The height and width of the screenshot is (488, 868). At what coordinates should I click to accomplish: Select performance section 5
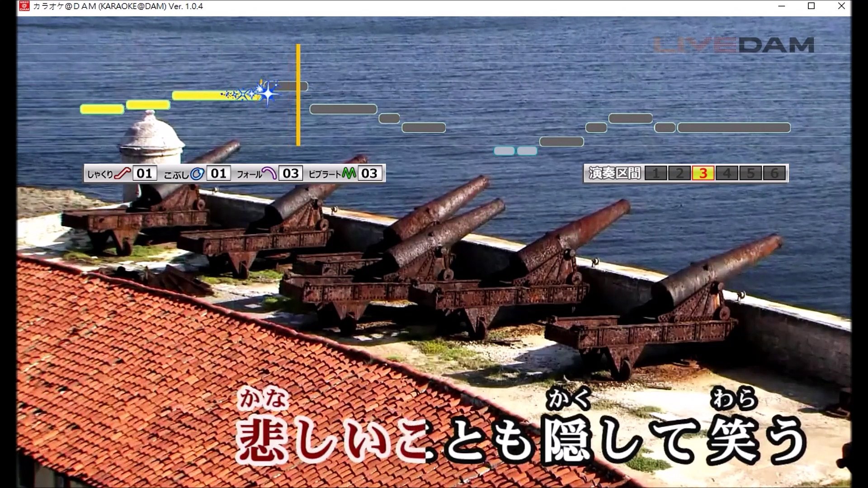click(x=750, y=174)
